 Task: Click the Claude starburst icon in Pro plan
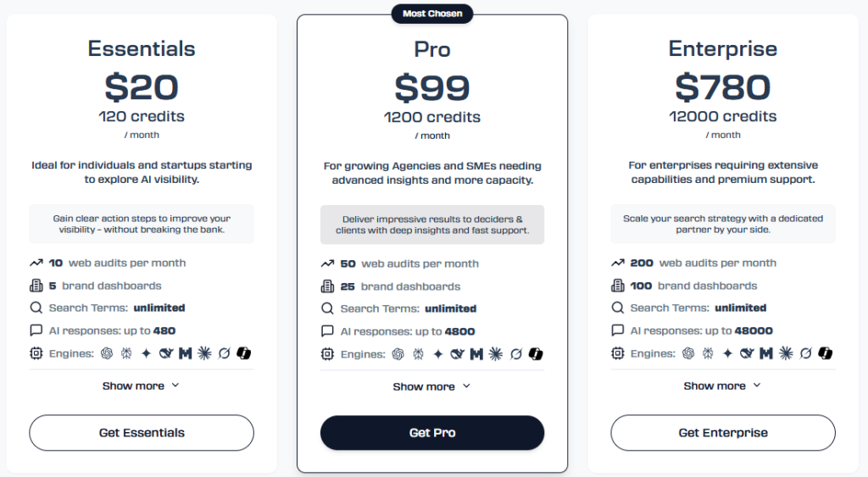[495, 354]
